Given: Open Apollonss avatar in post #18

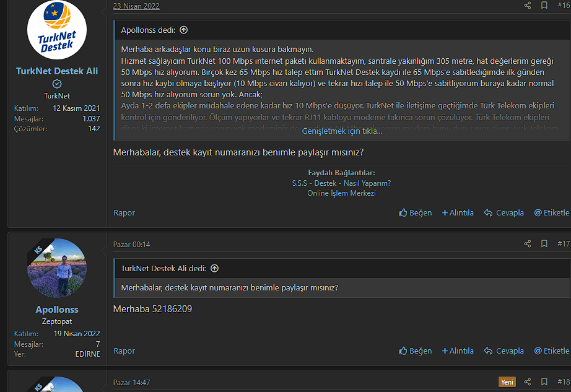Looking at the screenshot, I should [57, 384].
